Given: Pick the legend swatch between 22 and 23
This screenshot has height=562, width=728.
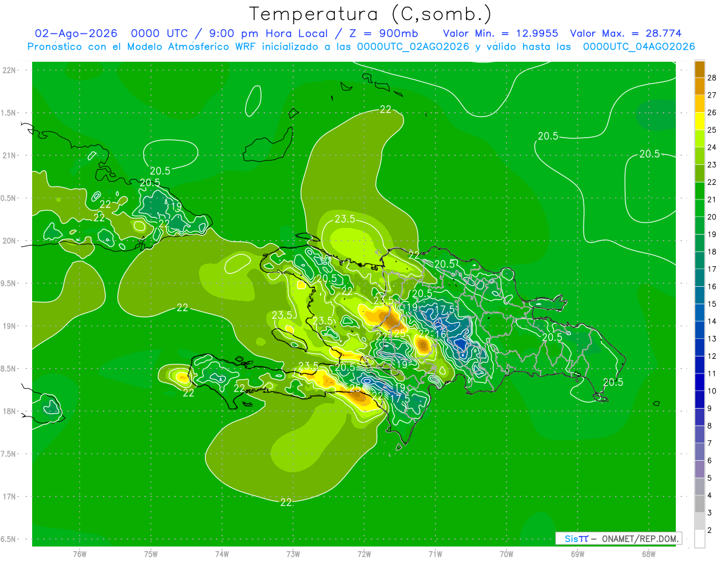Looking at the screenshot, I should (699, 173).
